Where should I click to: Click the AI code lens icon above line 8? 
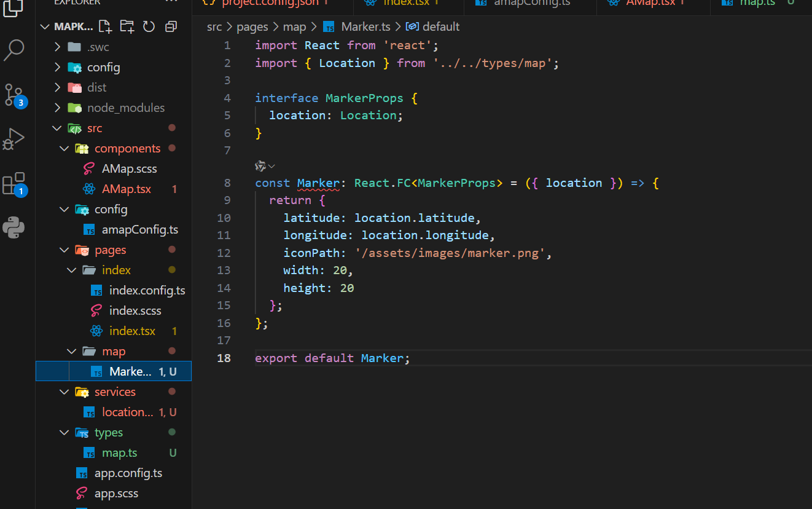tap(260, 166)
